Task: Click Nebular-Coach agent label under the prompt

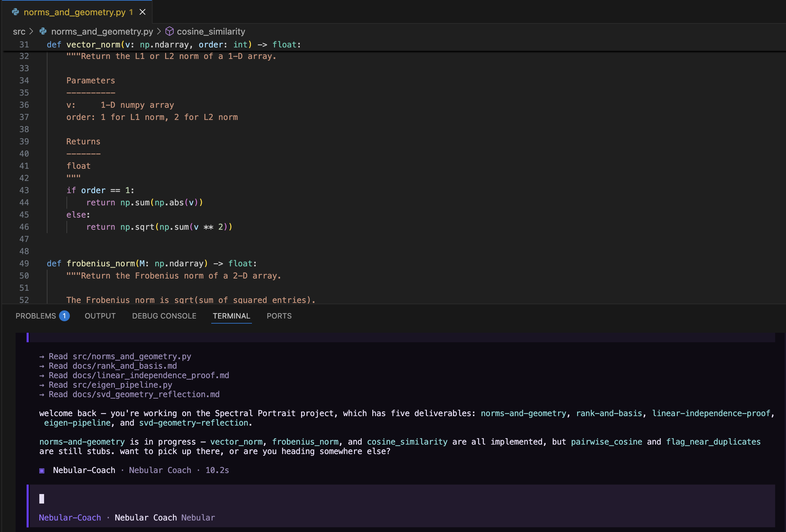Action: [x=70, y=518]
